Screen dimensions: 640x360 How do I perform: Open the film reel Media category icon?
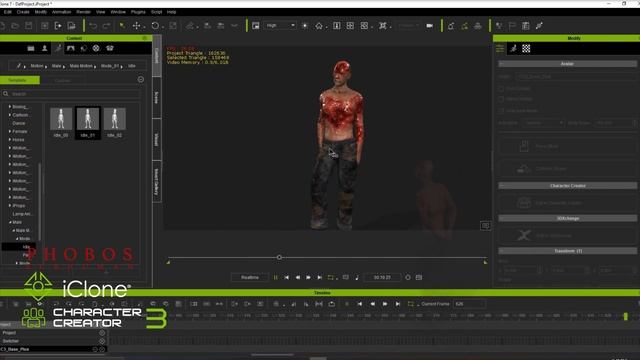point(96,48)
